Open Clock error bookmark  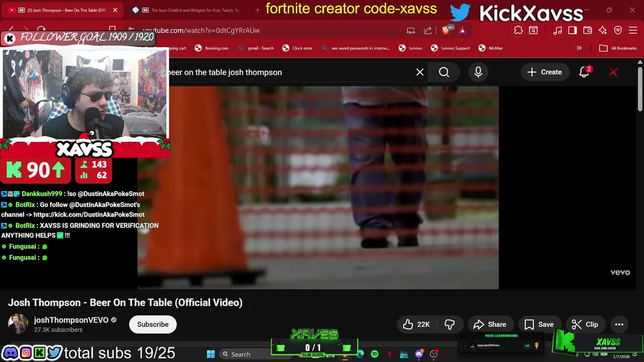pyautogui.click(x=297, y=48)
